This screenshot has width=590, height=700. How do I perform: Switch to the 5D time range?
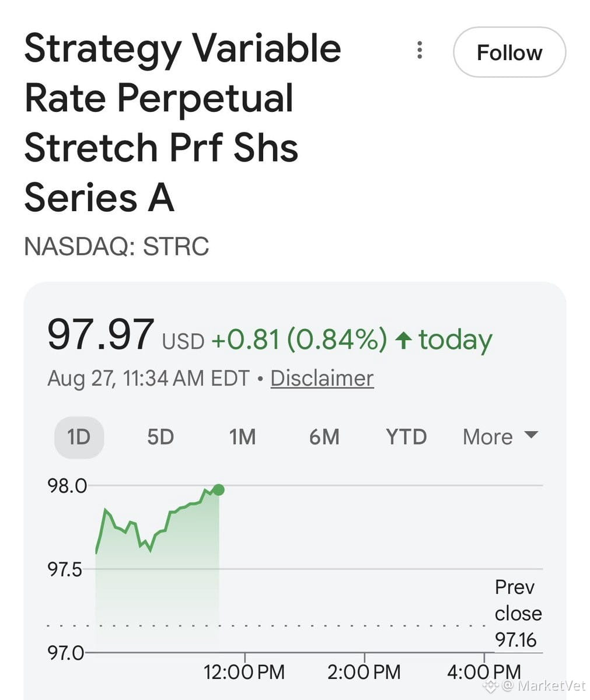160,437
